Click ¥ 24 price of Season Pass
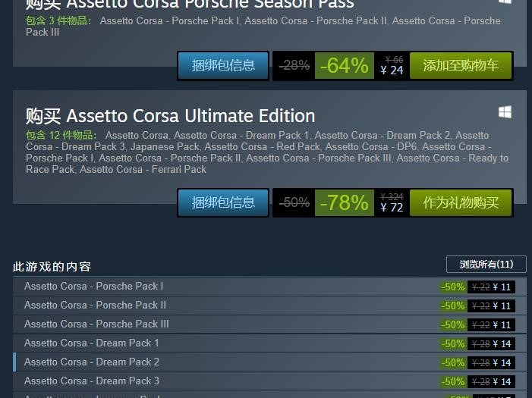The width and height of the screenshot is (532, 398). pyautogui.click(x=392, y=71)
